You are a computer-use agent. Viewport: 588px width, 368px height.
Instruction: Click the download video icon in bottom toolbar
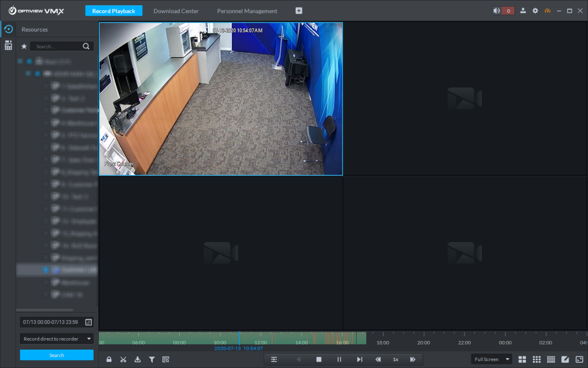[x=137, y=359]
